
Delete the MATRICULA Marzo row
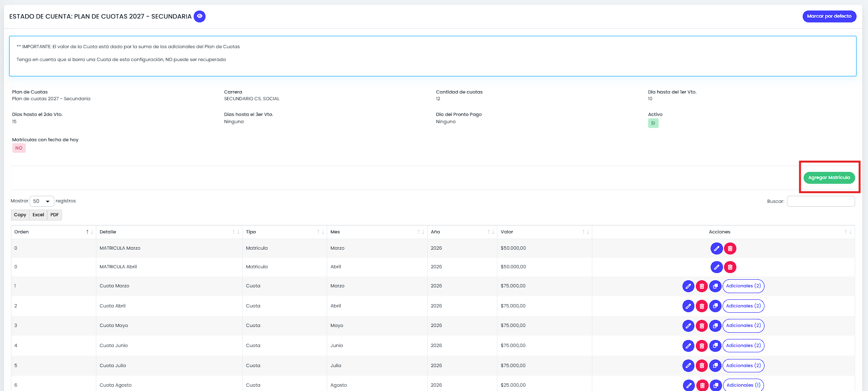click(x=730, y=248)
